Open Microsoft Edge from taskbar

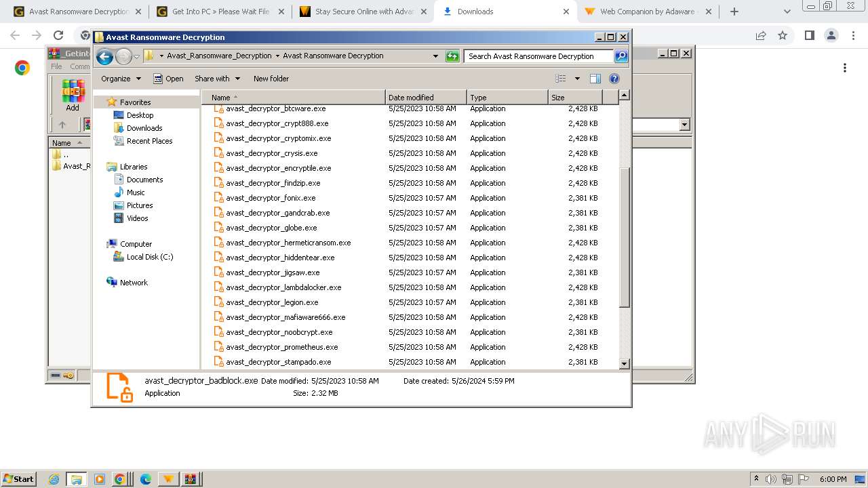pyautogui.click(x=145, y=479)
